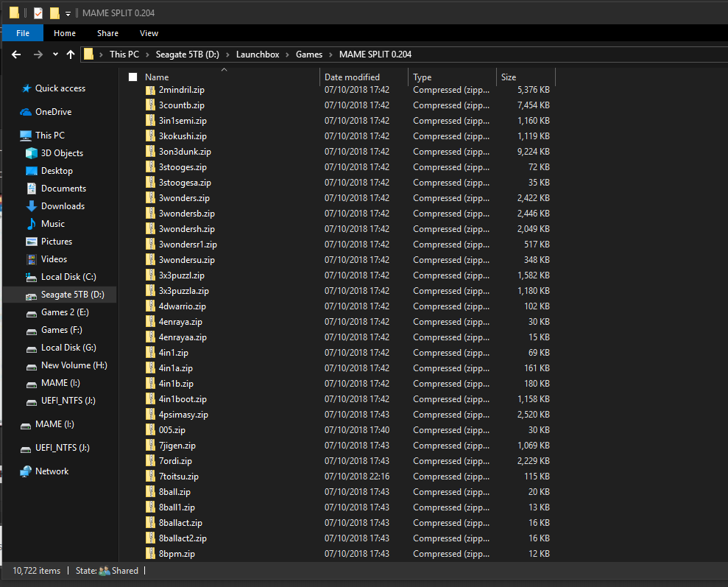This screenshot has width=728, height=587.
Task: Select the 3on3dunk.zip file
Action: [x=185, y=152]
